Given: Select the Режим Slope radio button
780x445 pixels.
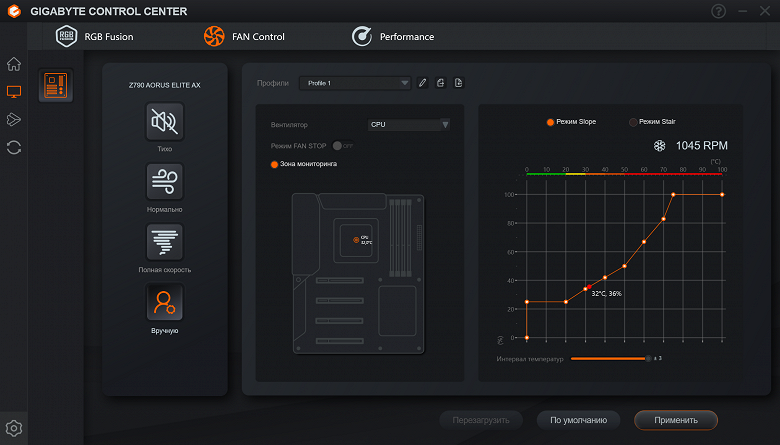Looking at the screenshot, I should [550, 122].
